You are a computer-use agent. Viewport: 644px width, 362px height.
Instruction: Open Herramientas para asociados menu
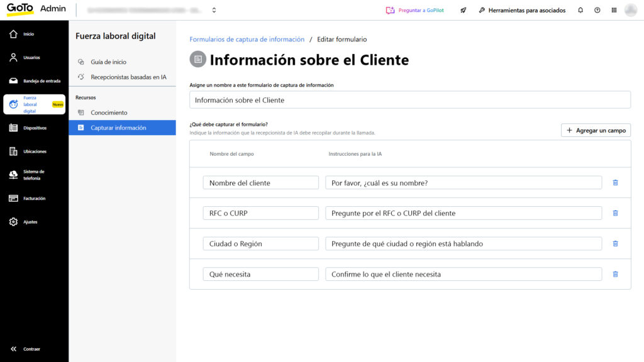(x=521, y=10)
